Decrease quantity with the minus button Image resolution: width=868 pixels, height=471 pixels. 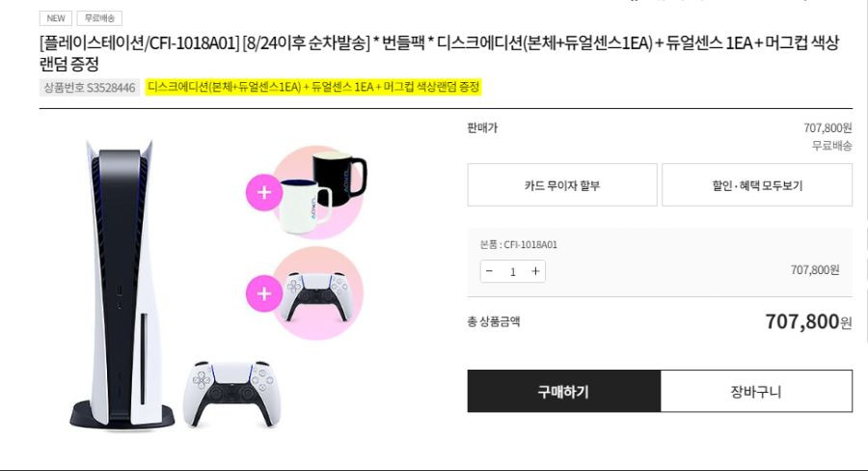click(489, 271)
